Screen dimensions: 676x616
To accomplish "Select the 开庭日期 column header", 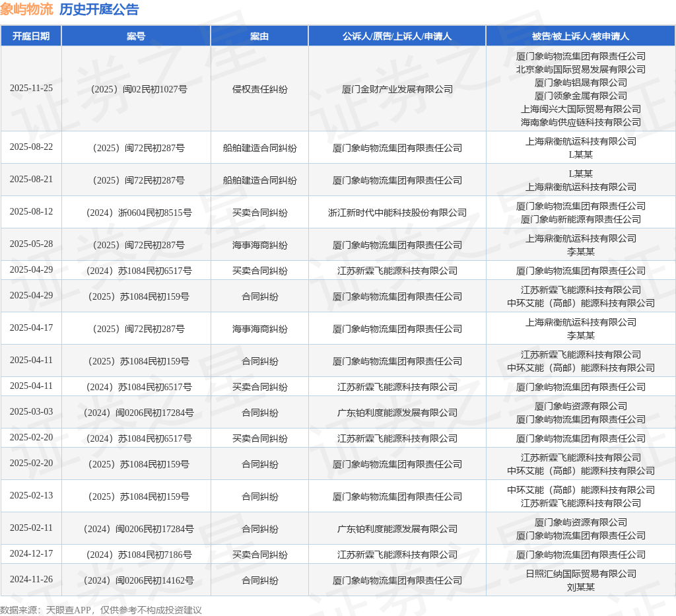I will point(31,36).
